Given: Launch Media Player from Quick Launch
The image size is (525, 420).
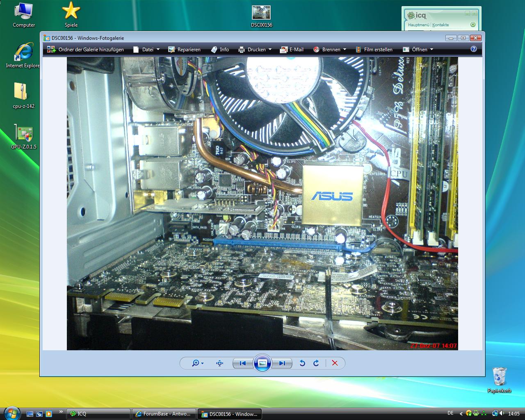Looking at the screenshot, I should click(49, 414).
